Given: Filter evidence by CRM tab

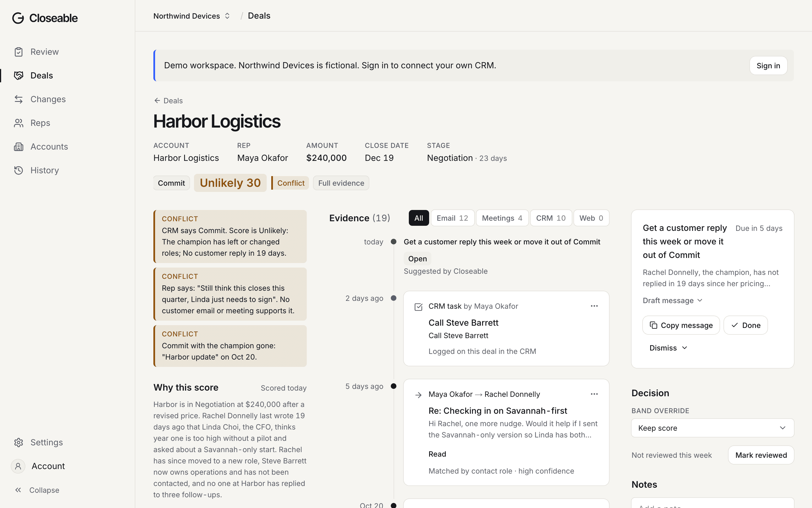Looking at the screenshot, I should (x=551, y=218).
